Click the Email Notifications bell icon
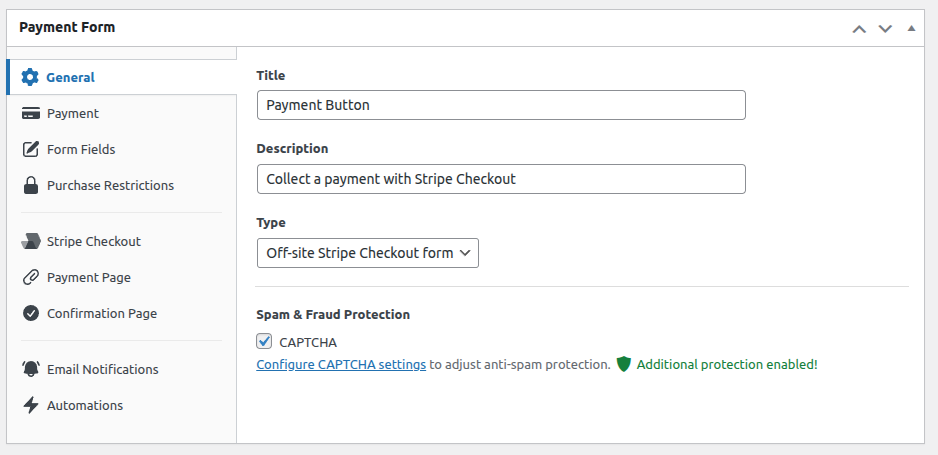This screenshot has height=455, width=938. (x=31, y=370)
